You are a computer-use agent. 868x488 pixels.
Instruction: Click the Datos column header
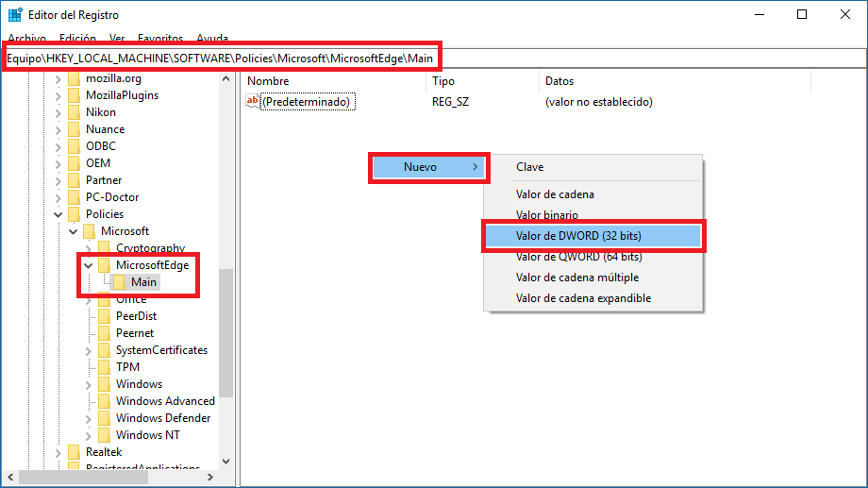[675, 81]
